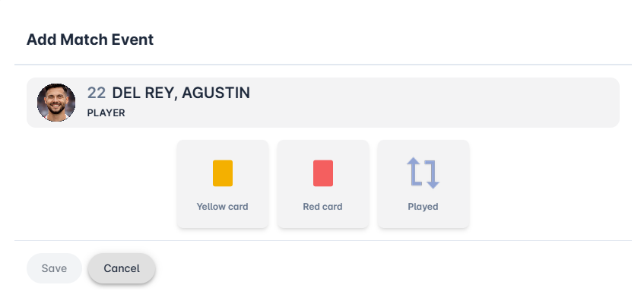Click the jersey number 22
The width and height of the screenshot is (644, 304).
97,93
